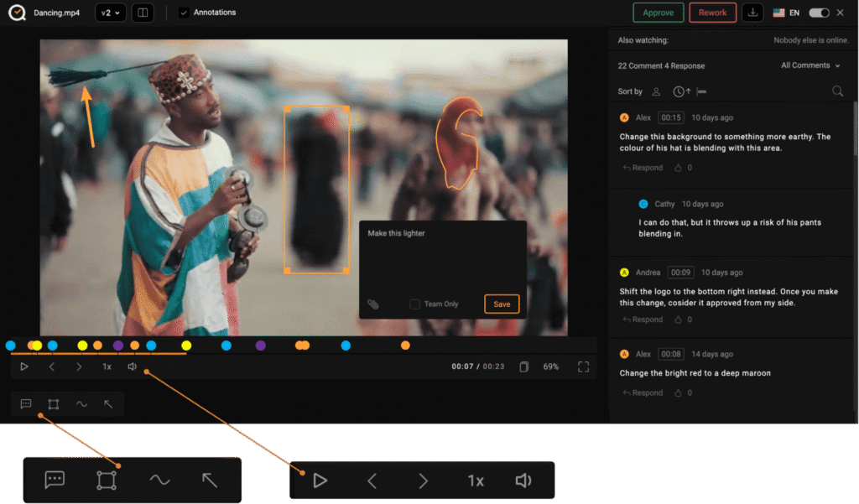Toggle the Annotations checkbox
859x504 pixels.
[x=184, y=13]
